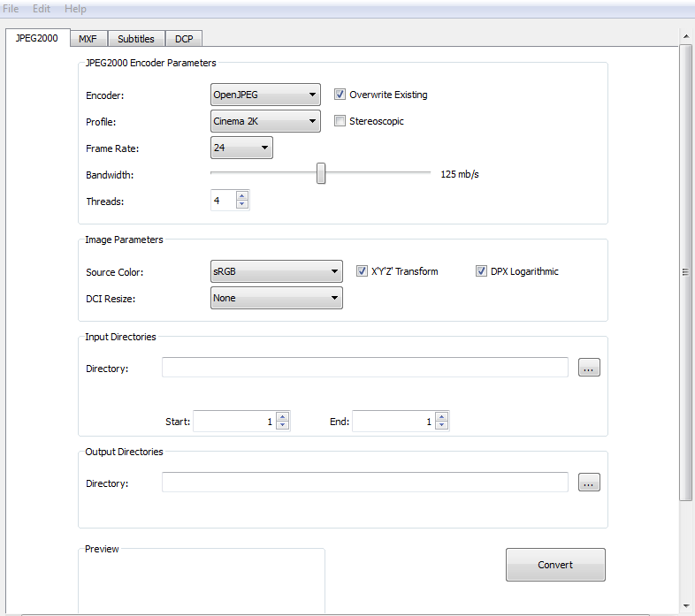Click the Bandwidth slider handle

tap(321, 174)
